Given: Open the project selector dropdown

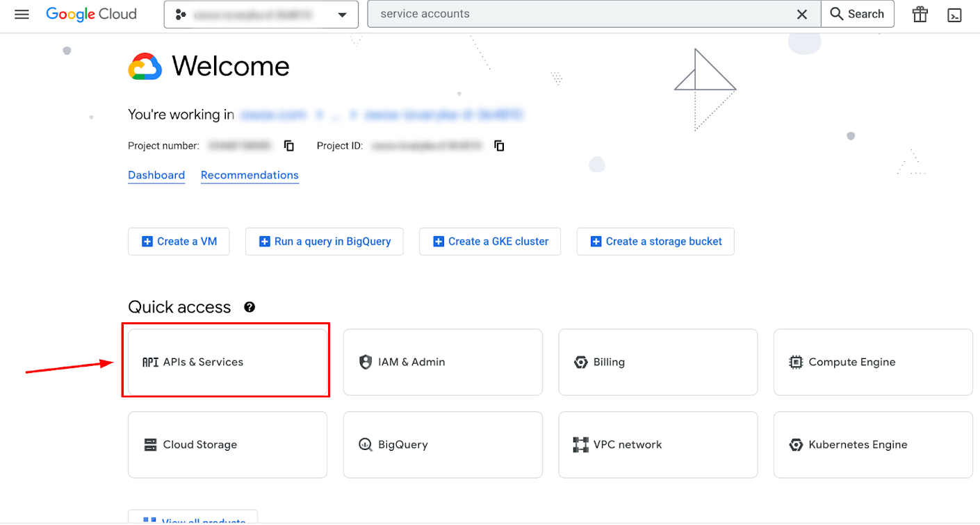Looking at the screenshot, I should [x=261, y=15].
